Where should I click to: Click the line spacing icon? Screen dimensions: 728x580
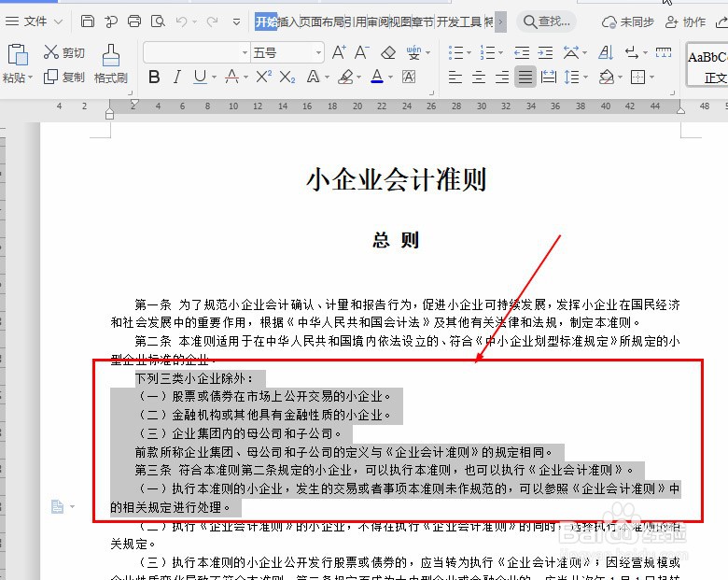571,77
